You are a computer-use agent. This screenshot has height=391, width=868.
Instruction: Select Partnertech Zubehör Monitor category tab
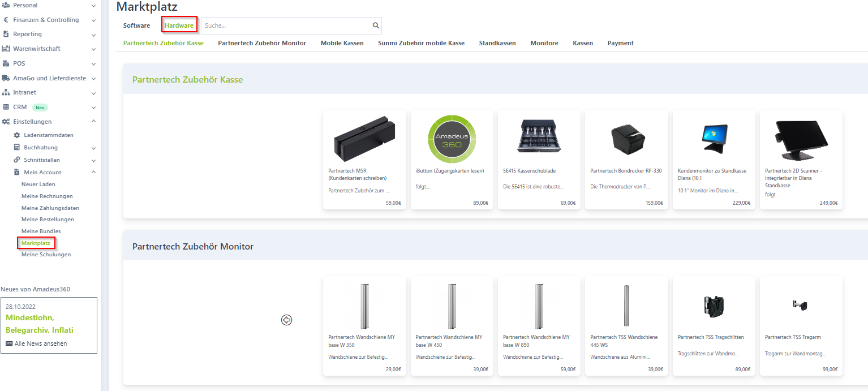[262, 43]
